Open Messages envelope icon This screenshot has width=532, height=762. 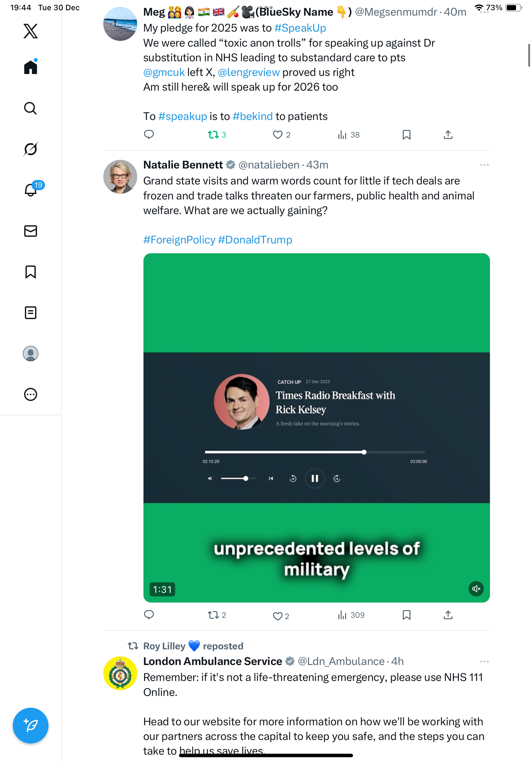(x=31, y=231)
